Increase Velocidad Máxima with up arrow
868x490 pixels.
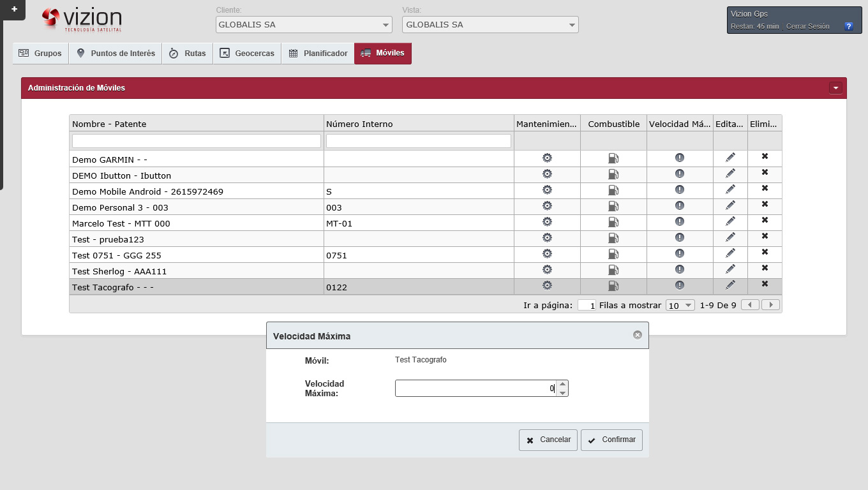click(x=562, y=384)
